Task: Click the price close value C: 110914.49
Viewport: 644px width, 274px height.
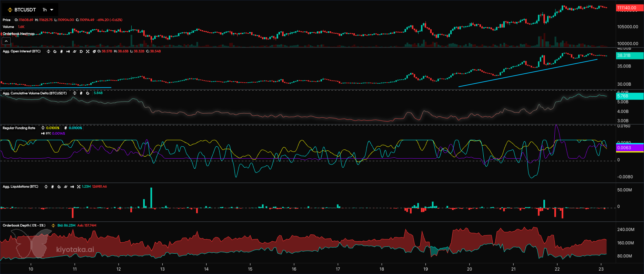Action: [x=85, y=20]
